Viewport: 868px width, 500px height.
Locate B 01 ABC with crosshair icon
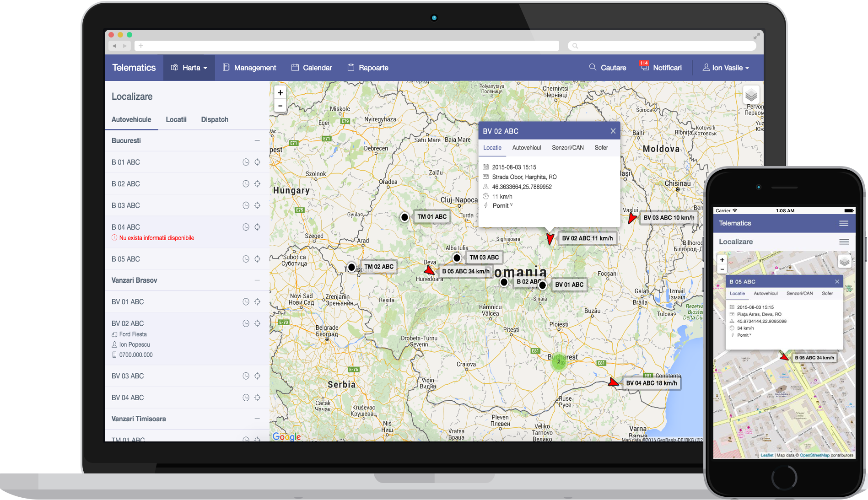tap(257, 162)
